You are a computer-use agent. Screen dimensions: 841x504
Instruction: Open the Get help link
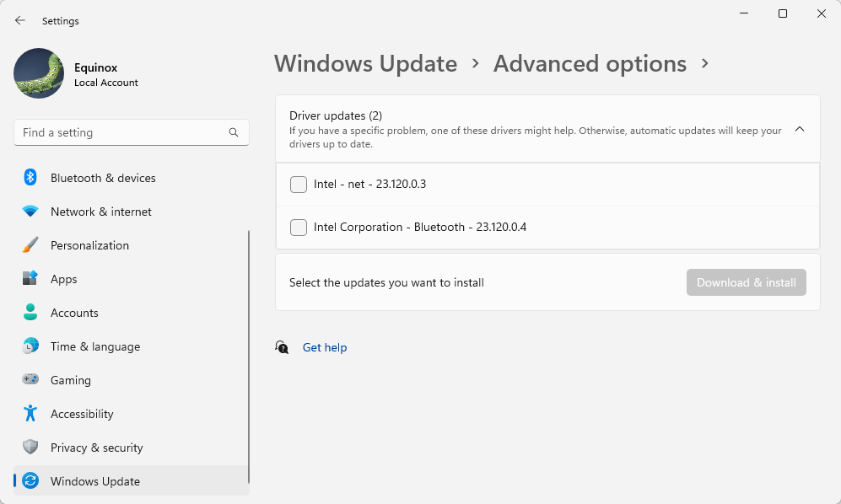coord(325,347)
